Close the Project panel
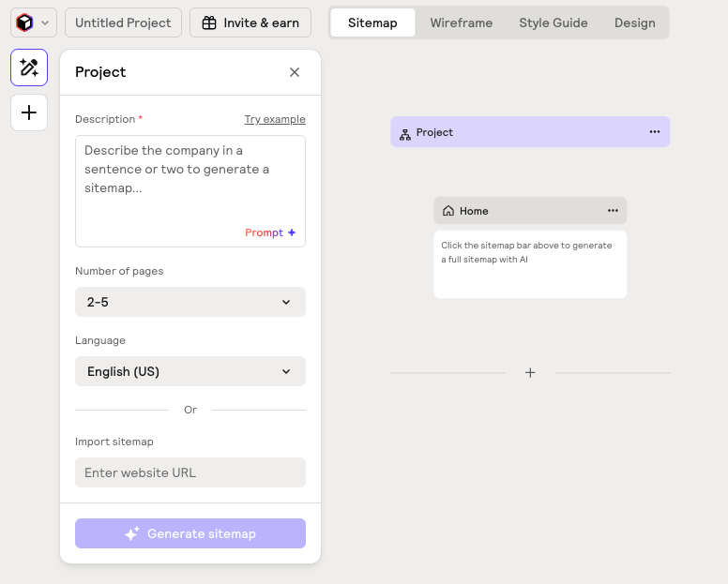Viewport: 728px width, 584px height. [x=295, y=72]
